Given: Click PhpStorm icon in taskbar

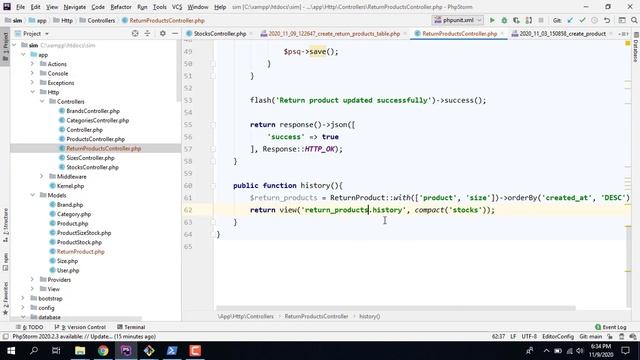Looking at the screenshot, I should tap(126, 351).
